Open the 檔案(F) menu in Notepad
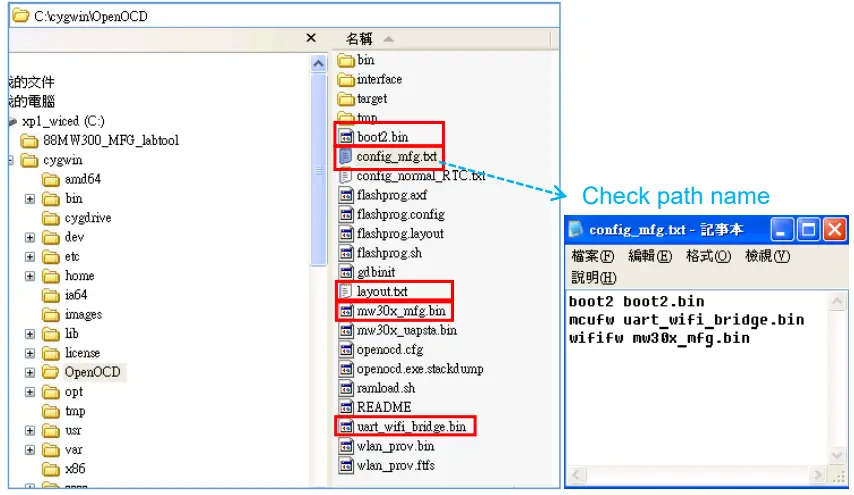 pos(593,256)
